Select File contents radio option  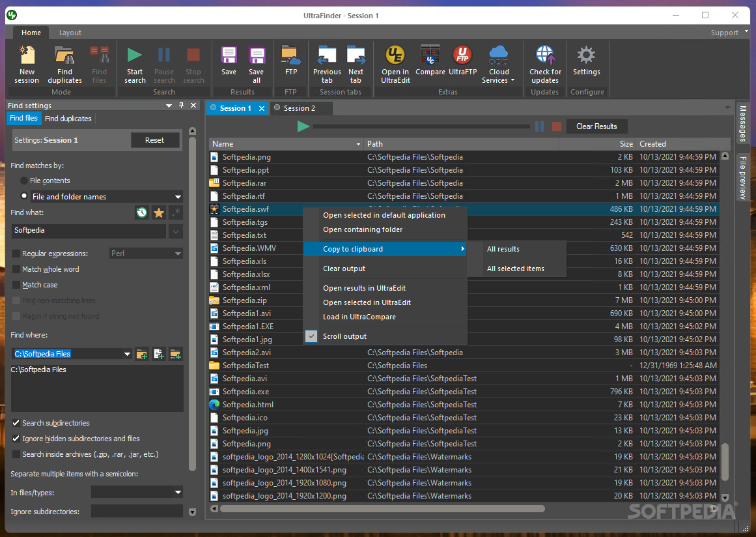[24, 181]
